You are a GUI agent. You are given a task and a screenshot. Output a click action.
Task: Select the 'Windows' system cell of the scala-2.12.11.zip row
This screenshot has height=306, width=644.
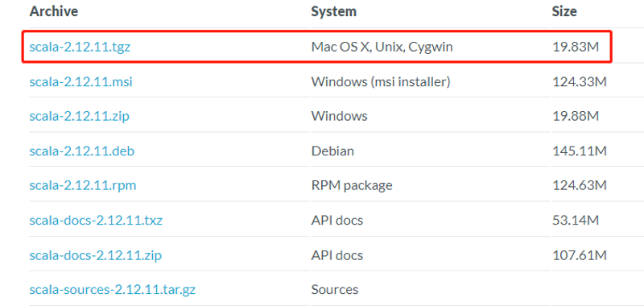339,116
